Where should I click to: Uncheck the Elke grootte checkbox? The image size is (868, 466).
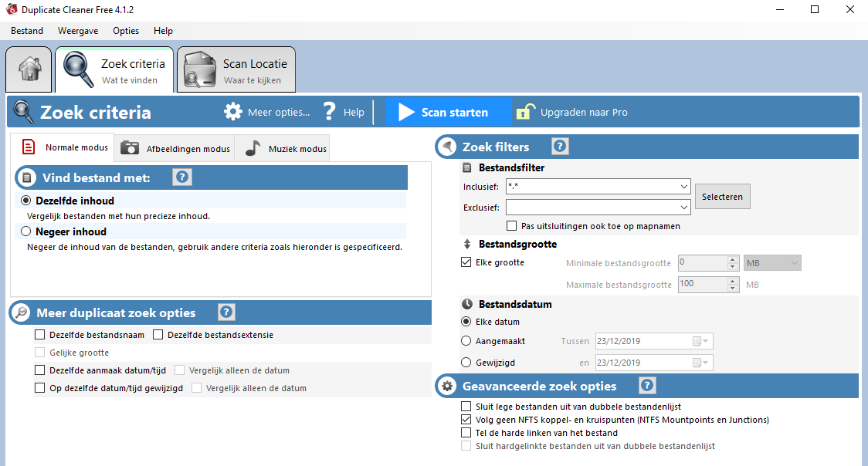tap(466, 262)
